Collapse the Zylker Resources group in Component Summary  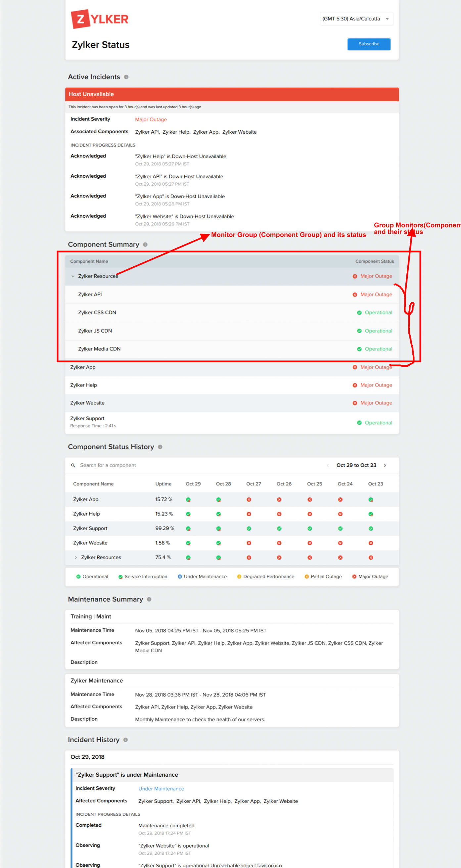73,276
